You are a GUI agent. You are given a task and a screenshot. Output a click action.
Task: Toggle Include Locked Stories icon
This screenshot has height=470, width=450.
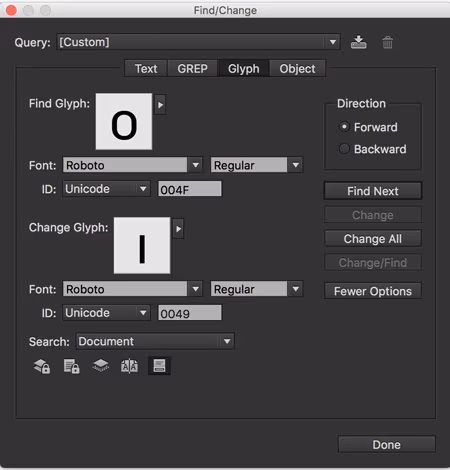(71, 366)
